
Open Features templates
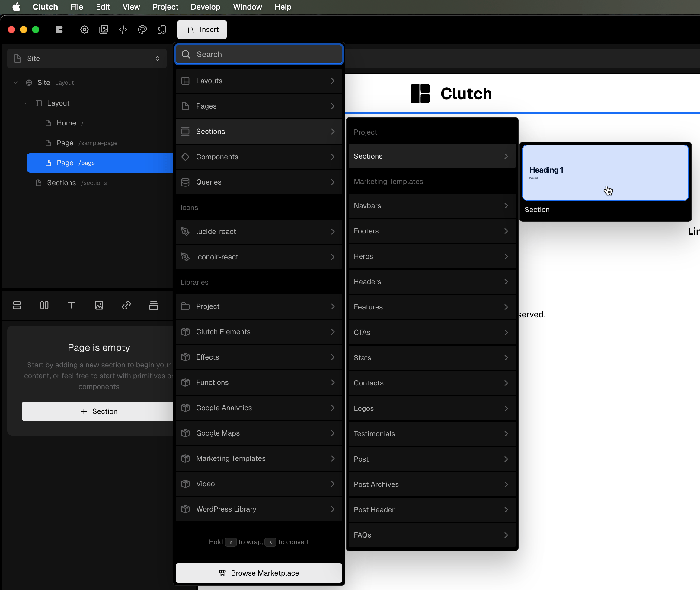pyautogui.click(x=432, y=307)
